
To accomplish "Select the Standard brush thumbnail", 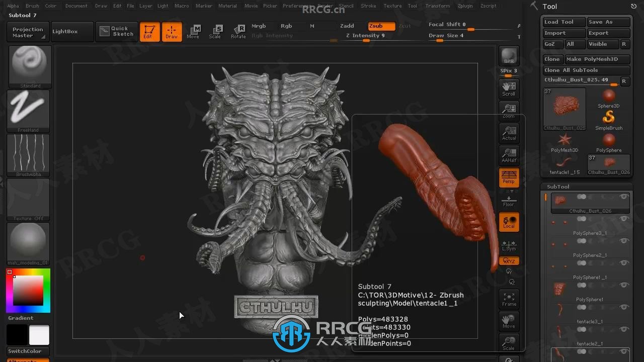I will point(30,67).
